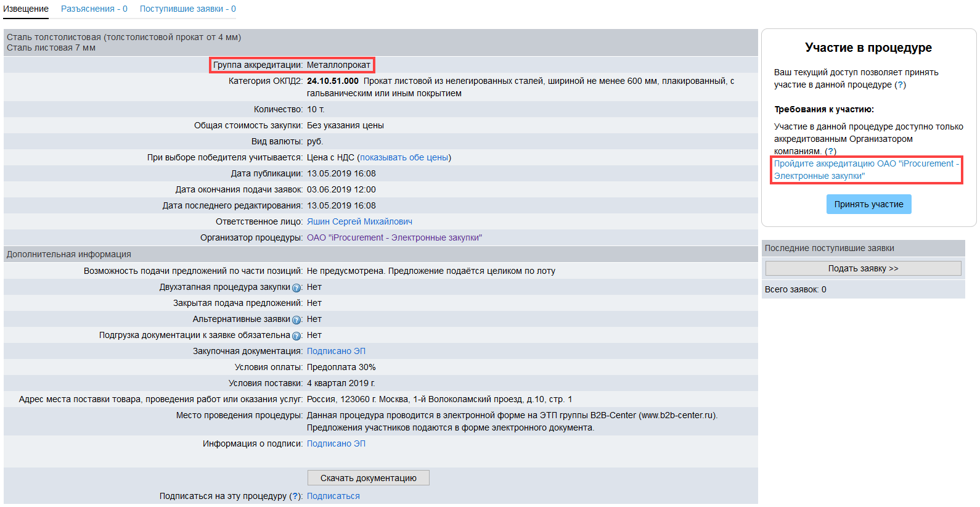This screenshot has height=507, width=980.
Task: Open the Разъяснения - 0 tab
Action: click(x=94, y=9)
